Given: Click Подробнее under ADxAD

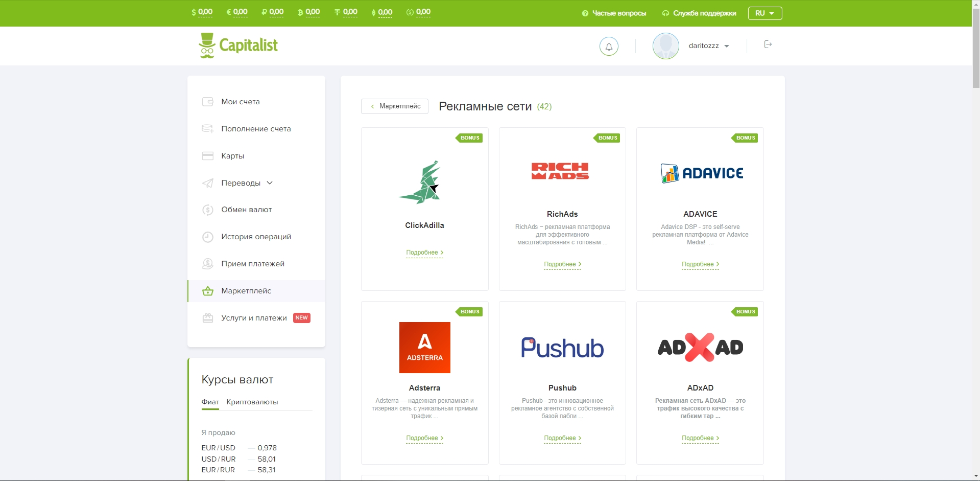Looking at the screenshot, I should [x=700, y=438].
